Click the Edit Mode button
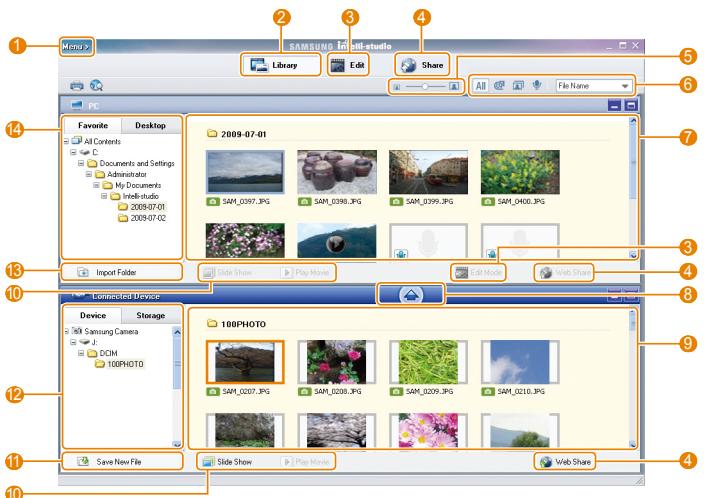The image size is (706, 498). 478,272
